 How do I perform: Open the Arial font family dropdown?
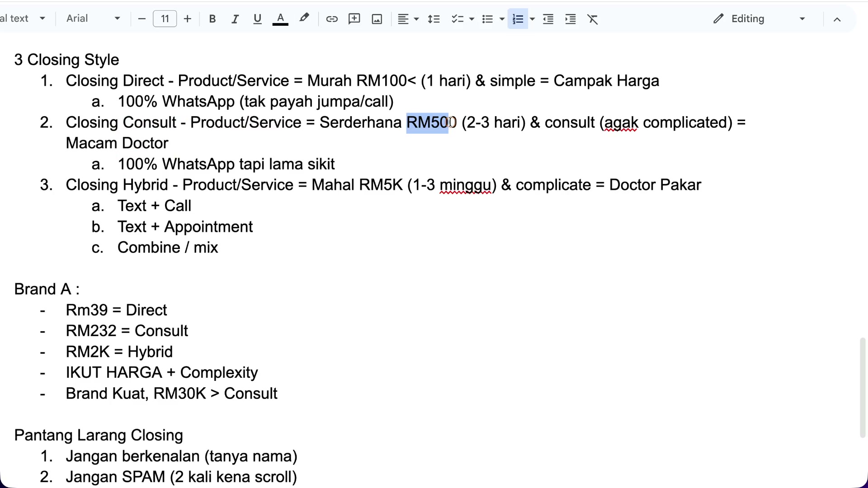click(93, 19)
